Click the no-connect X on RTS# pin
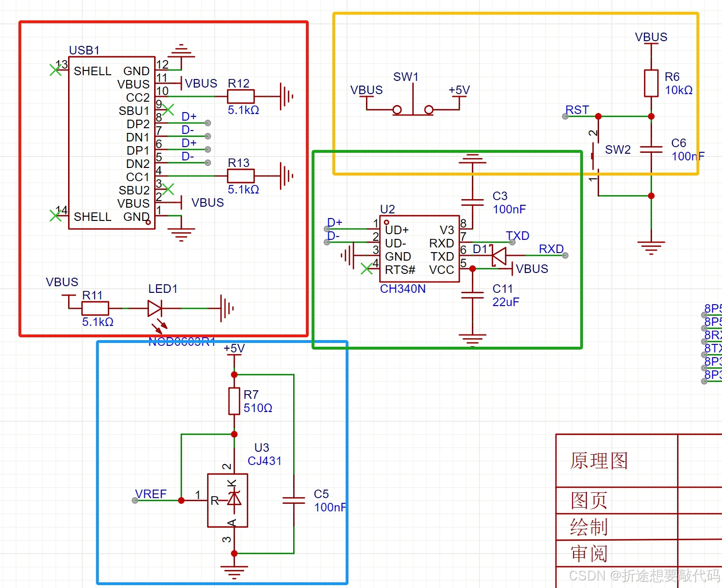The width and height of the screenshot is (722, 588). pyautogui.click(x=366, y=269)
